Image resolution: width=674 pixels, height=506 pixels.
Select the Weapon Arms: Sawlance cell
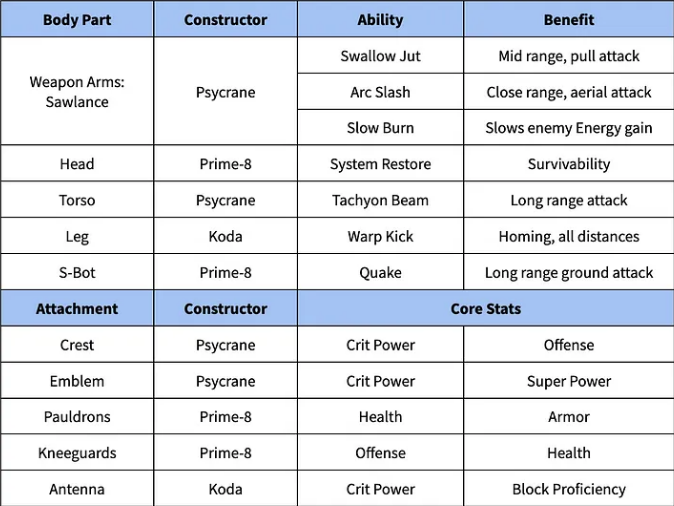pyautogui.click(x=77, y=91)
